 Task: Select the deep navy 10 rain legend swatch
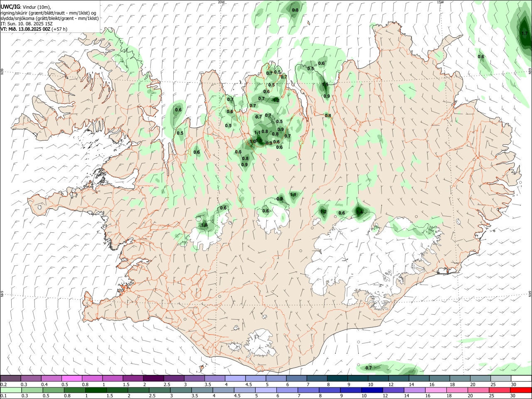point(372,390)
